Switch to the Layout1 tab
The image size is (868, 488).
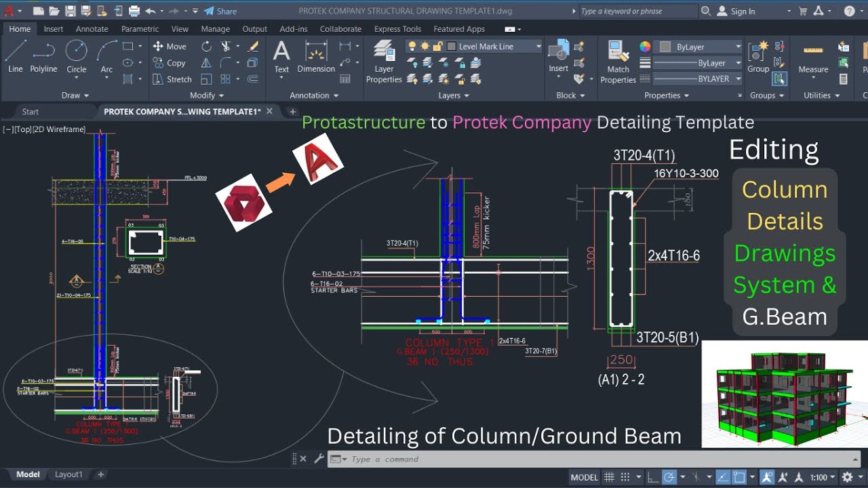(68, 474)
